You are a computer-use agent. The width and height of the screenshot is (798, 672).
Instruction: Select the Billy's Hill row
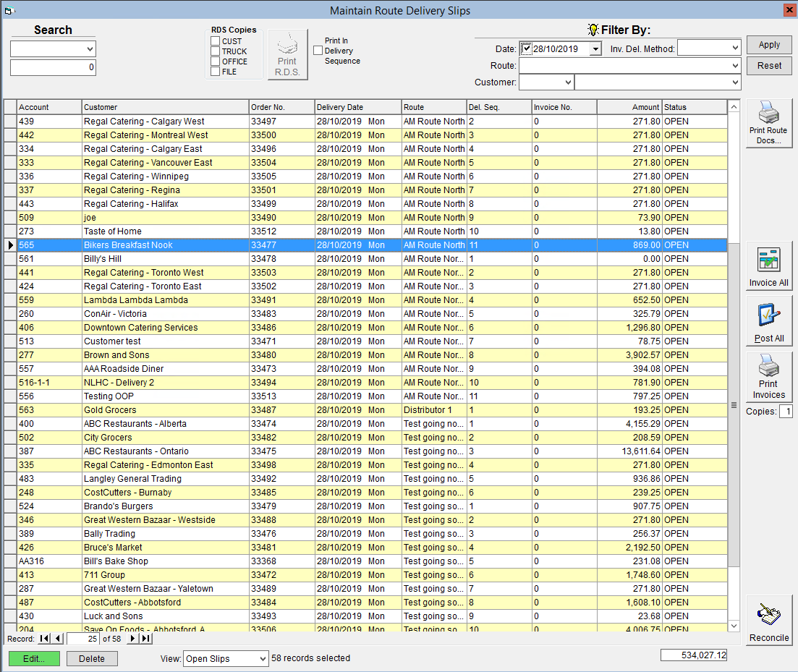365,259
